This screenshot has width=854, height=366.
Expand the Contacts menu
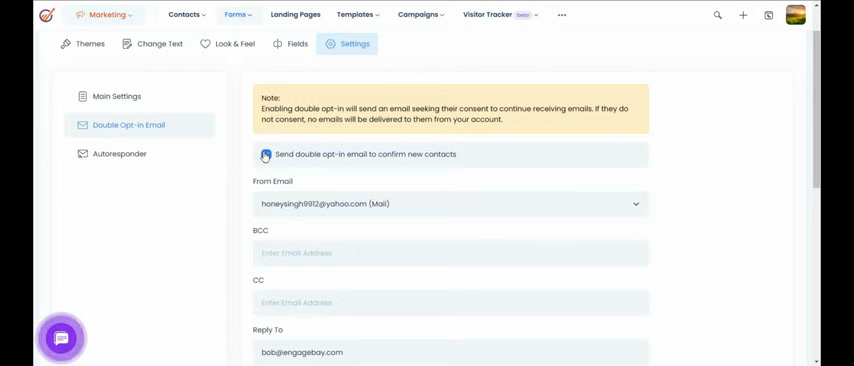click(x=187, y=15)
